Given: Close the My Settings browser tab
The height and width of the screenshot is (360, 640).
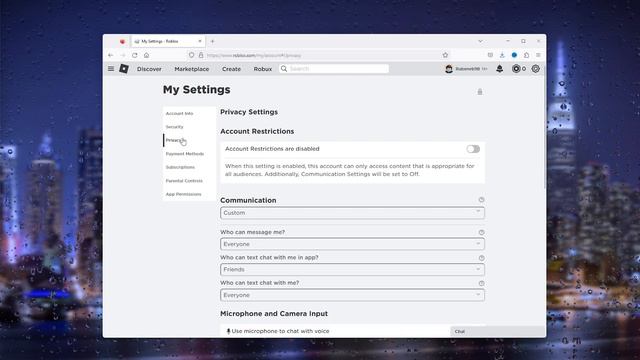Looking at the screenshot, I should (200, 41).
